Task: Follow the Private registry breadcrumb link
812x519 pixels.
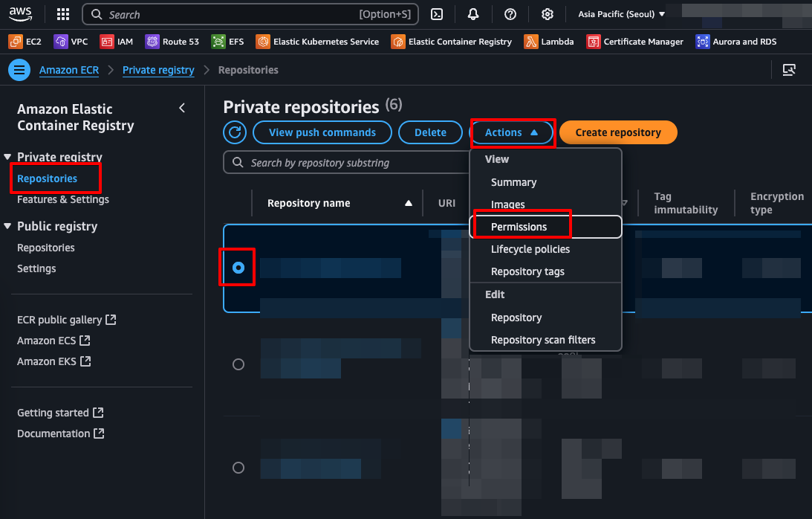Action: [x=158, y=70]
